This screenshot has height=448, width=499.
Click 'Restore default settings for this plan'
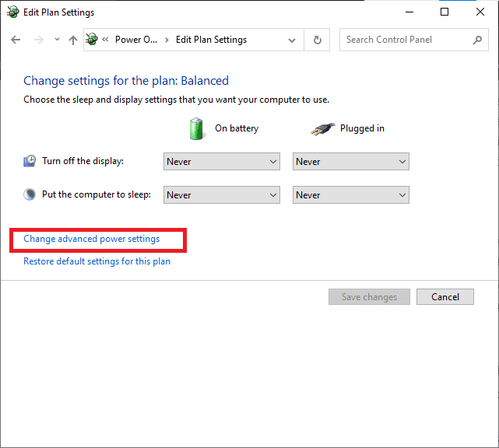click(97, 261)
